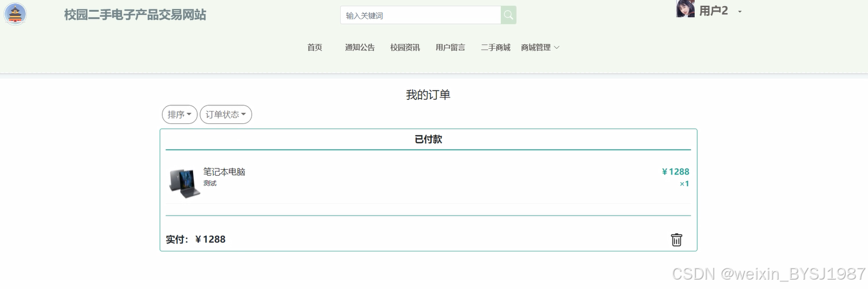
Task: Open 通知公告 page
Action: pyautogui.click(x=360, y=48)
